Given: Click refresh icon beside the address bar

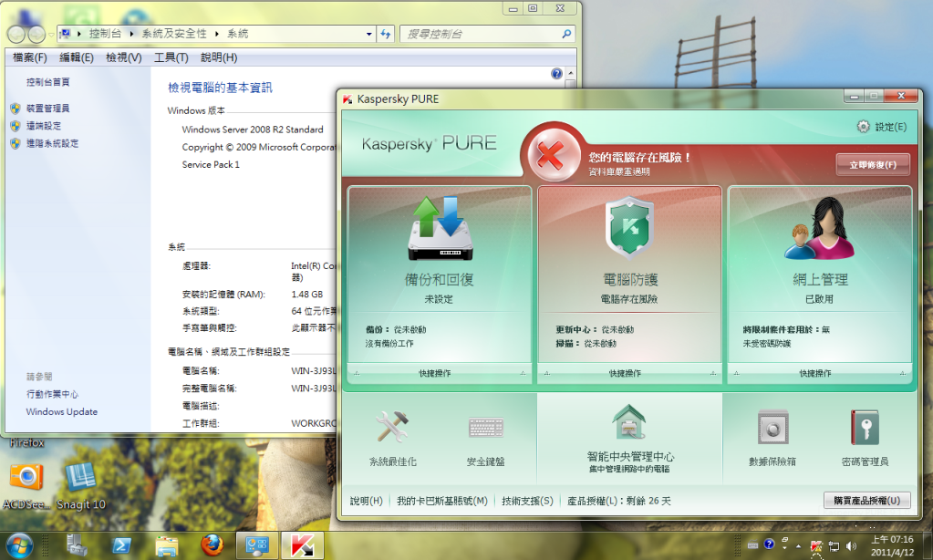Looking at the screenshot, I should point(386,34).
